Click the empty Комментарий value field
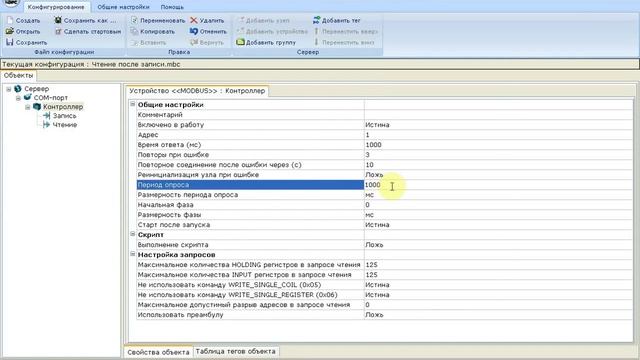Image resolution: width=640 pixels, height=360 pixels. tap(498, 115)
